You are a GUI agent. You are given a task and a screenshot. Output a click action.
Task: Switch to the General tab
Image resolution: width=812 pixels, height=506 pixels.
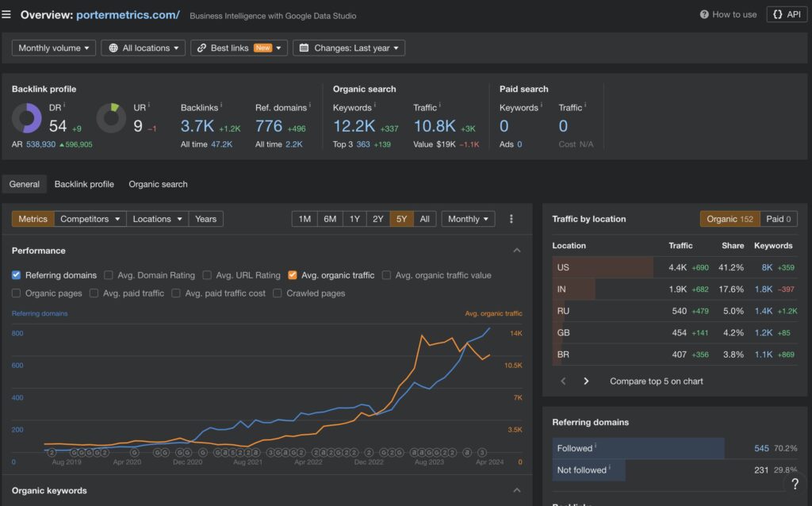[25, 184]
